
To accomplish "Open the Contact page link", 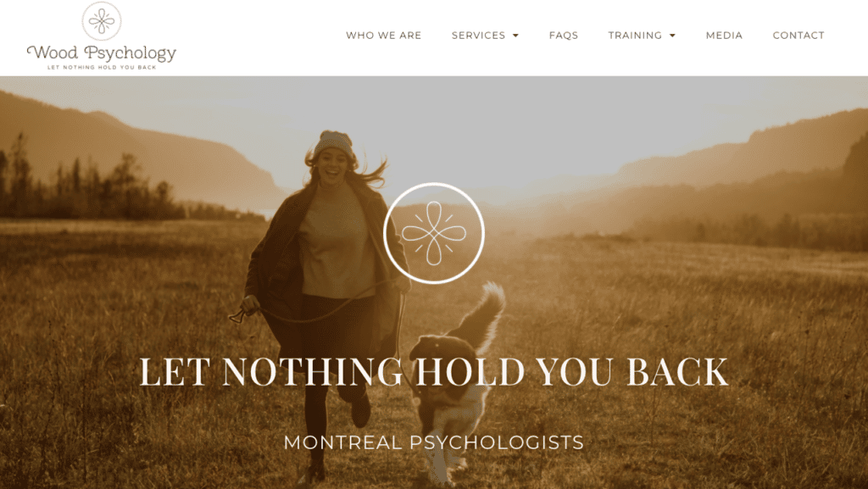I will pos(798,36).
